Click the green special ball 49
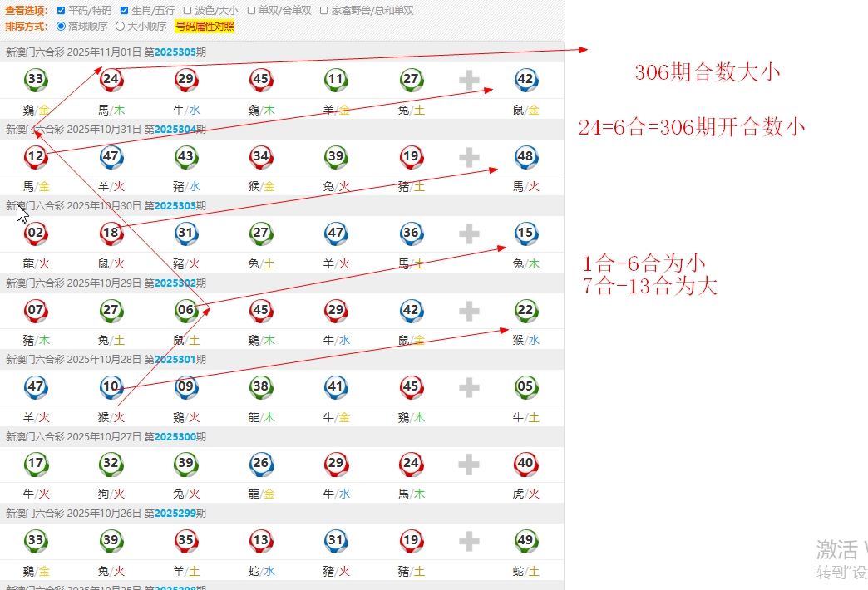The image size is (868, 590). tap(525, 541)
